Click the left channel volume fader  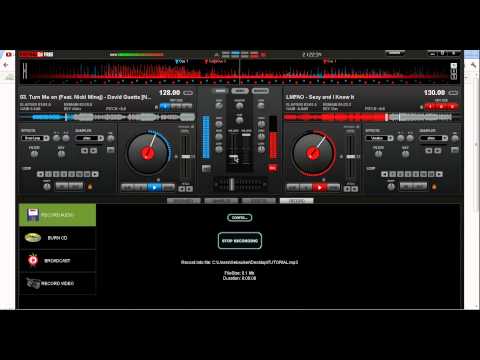click(x=233, y=157)
